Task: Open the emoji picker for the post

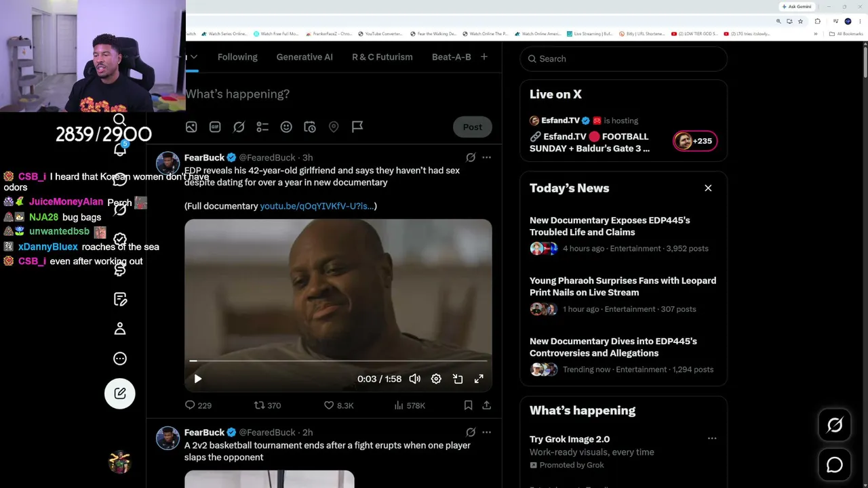Action: point(286,127)
